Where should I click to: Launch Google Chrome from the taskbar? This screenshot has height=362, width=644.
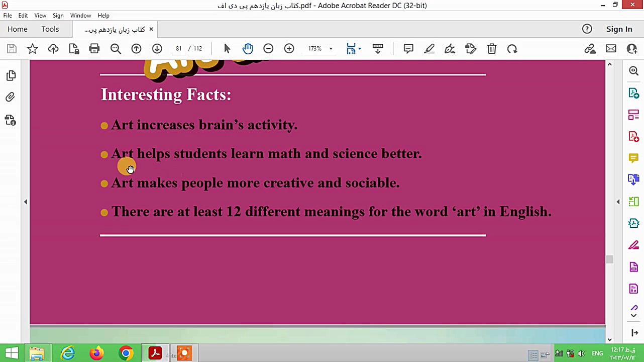pos(126,353)
